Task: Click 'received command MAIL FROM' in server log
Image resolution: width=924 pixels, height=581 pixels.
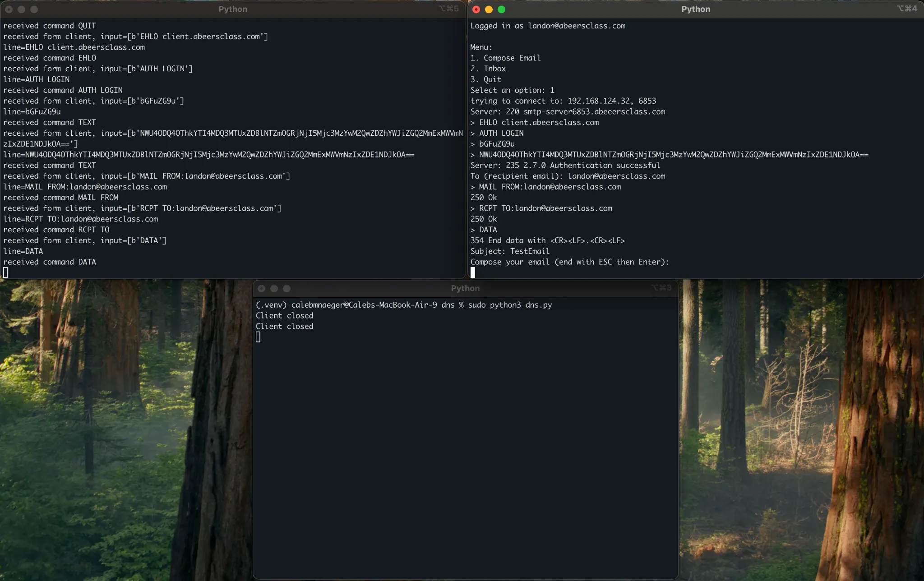Action: tap(61, 198)
